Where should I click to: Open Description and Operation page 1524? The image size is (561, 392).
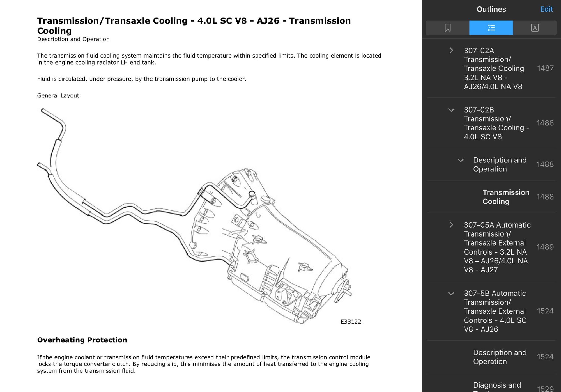[x=500, y=357]
